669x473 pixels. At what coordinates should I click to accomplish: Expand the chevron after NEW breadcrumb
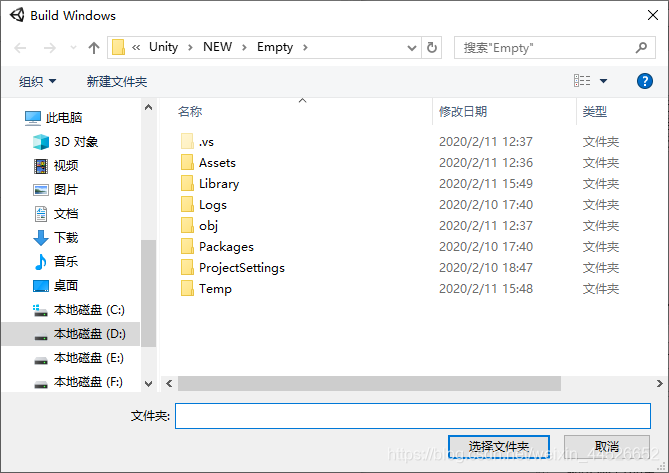[244, 47]
